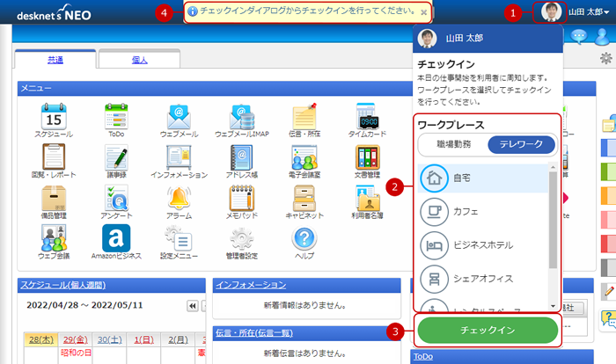This screenshot has width=616, height=364.
Task: Open the ウェブ会議 icon
Action: [54, 238]
